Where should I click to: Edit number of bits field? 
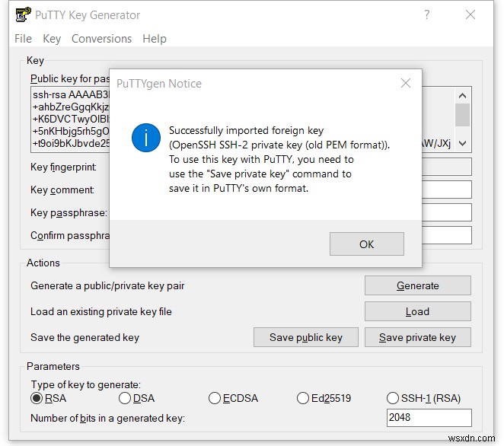(x=429, y=418)
